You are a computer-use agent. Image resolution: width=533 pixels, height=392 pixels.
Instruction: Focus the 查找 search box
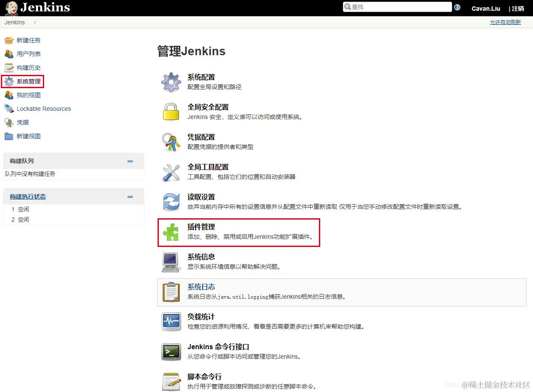coord(397,7)
